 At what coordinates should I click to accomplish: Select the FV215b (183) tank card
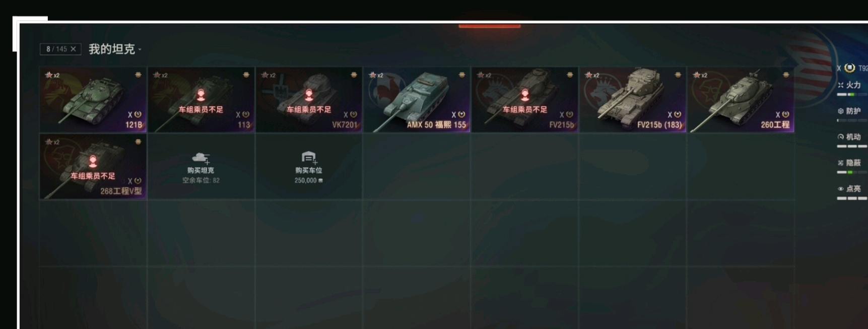tap(633, 100)
